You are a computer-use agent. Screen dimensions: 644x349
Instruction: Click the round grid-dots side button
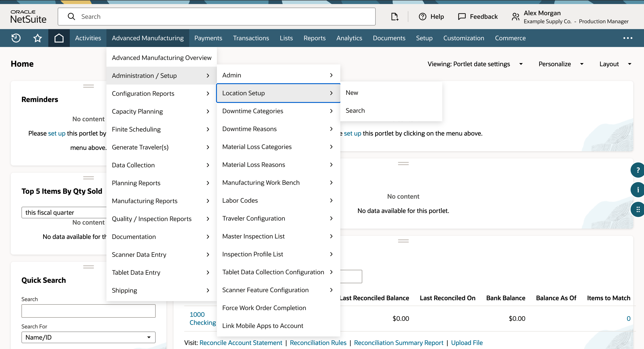click(x=638, y=209)
